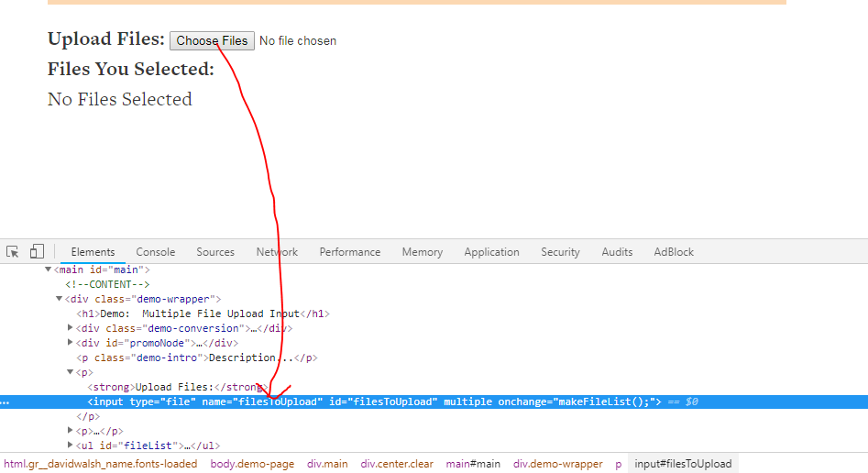Click the Choose Files button
Viewport: 868px width, 473px height.
(x=212, y=41)
